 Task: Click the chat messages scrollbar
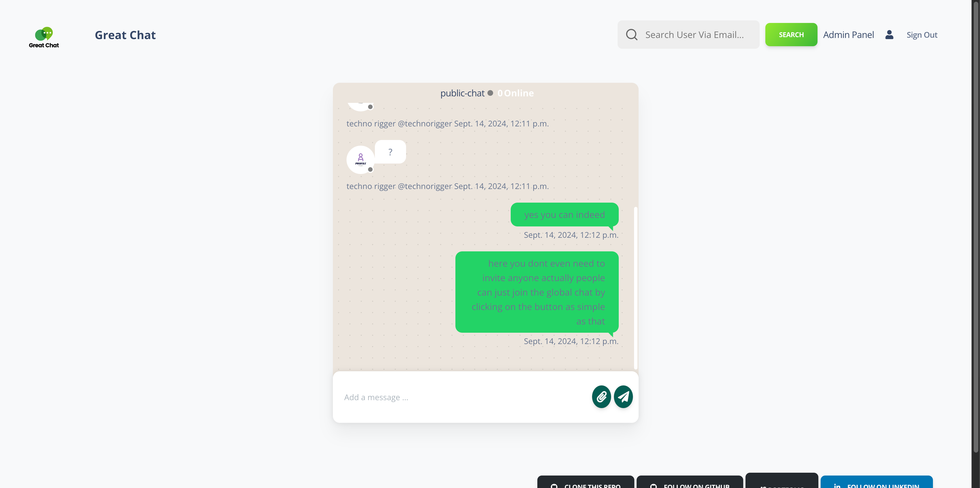pos(635,288)
